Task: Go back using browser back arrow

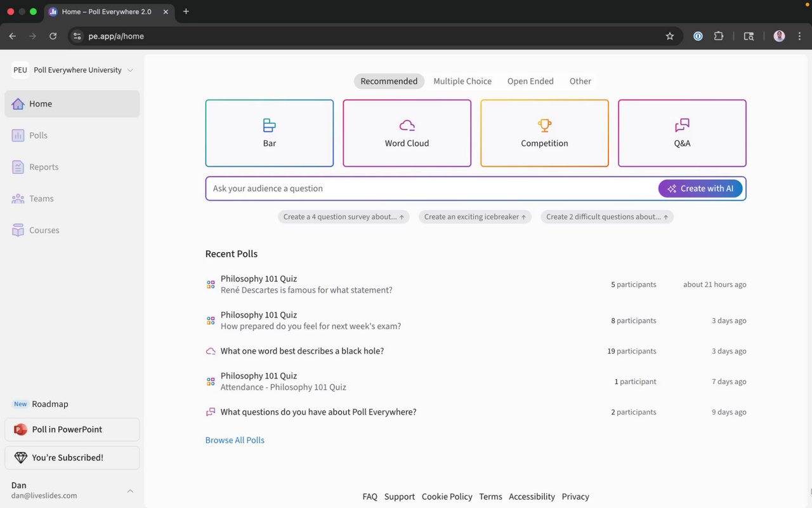Action: click(13, 36)
